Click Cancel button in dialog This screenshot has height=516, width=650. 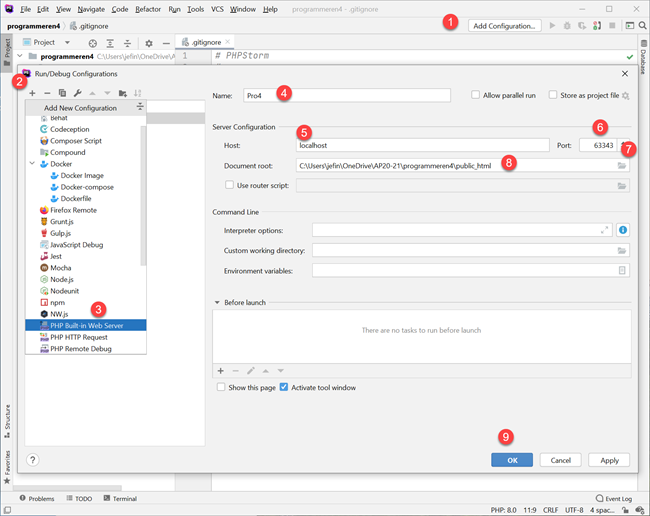[x=560, y=460]
